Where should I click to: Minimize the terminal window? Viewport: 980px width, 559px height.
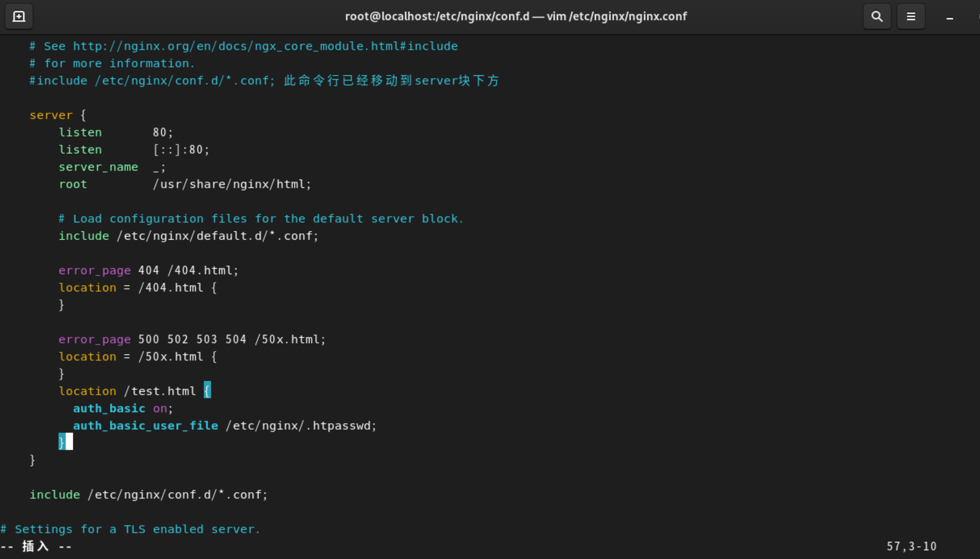coord(949,18)
